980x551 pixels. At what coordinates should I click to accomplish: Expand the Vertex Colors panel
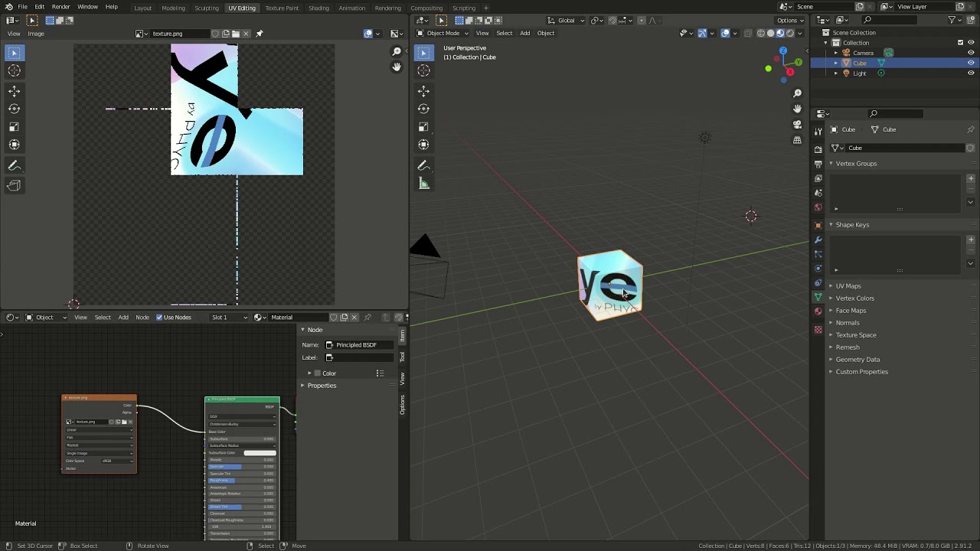click(x=854, y=298)
